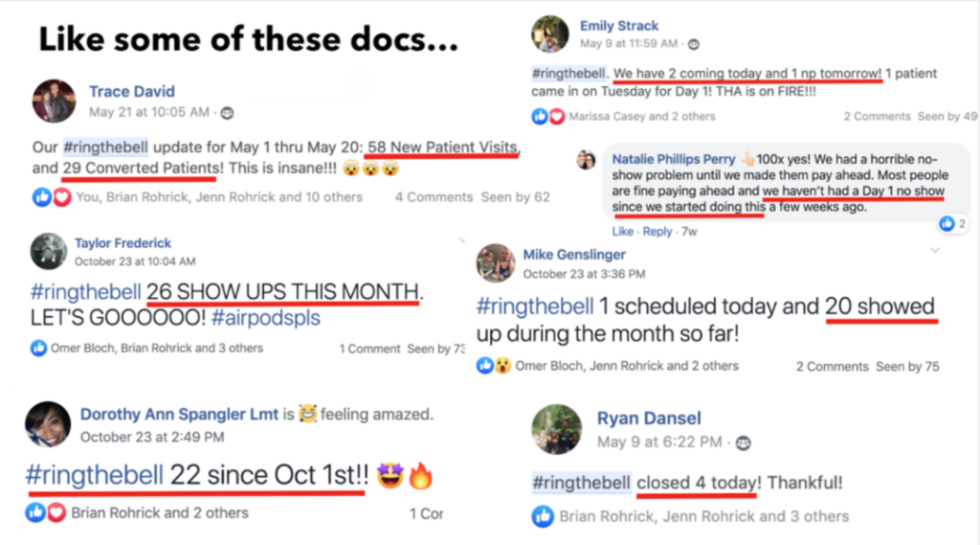Open Dorothy Ann Spangler Lmt's profile name
Screen dimensions: 980x545
click(179, 414)
